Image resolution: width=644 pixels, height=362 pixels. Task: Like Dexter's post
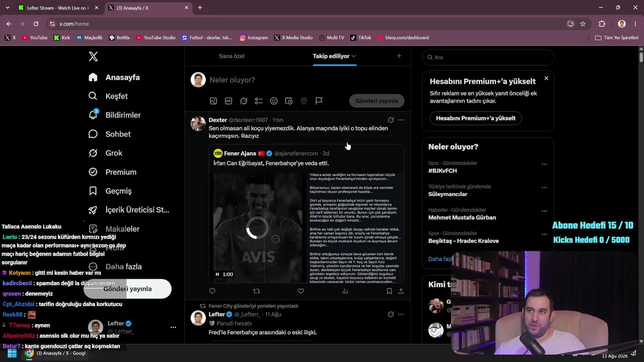[x=301, y=291]
